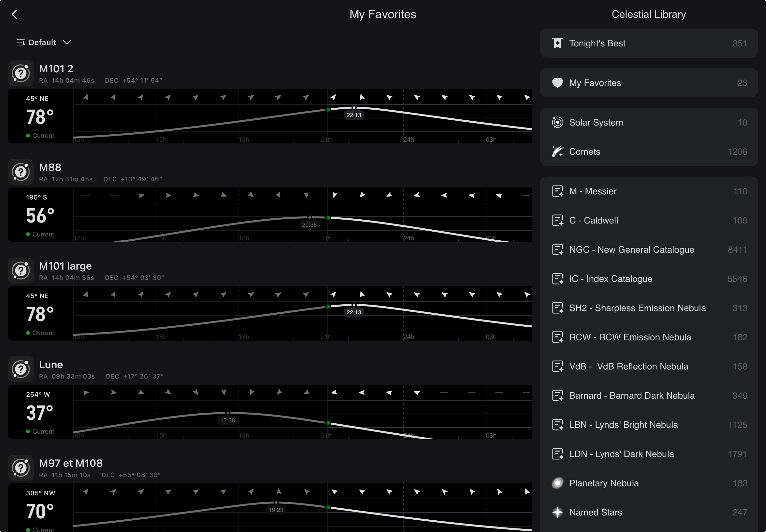Click the sort list icon beside Default

(x=21, y=42)
